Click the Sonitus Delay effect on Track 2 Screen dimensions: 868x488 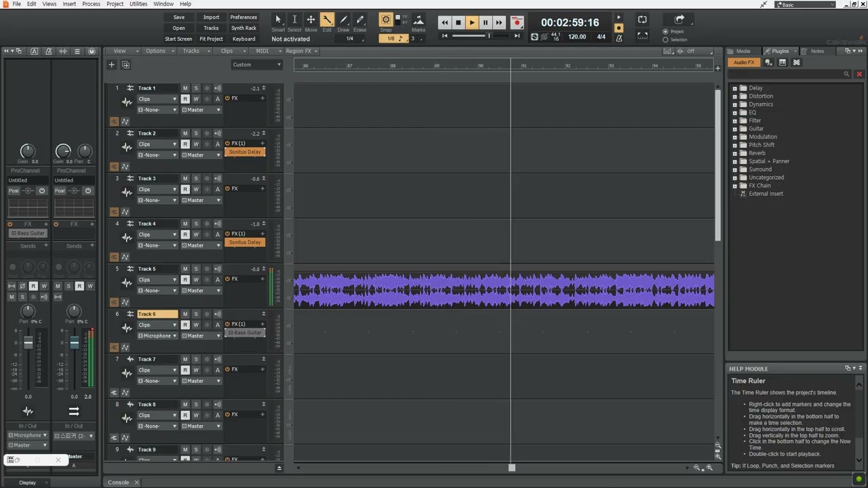point(245,152)
